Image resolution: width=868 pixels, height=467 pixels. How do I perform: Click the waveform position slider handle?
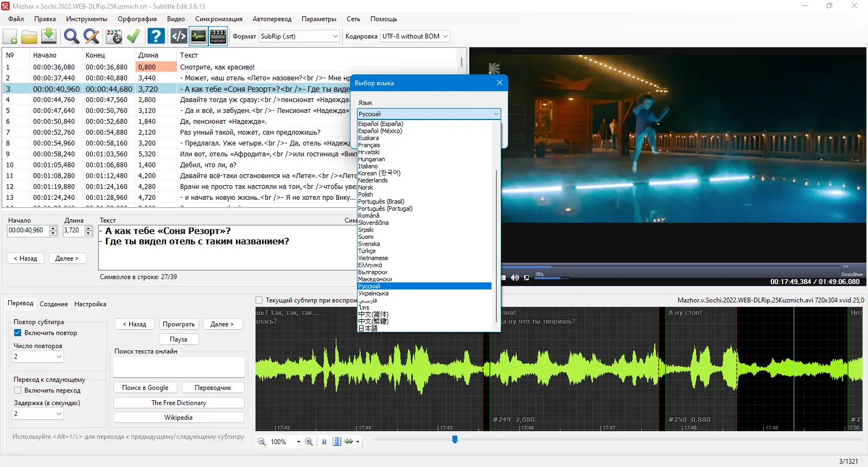coord(455,439)
